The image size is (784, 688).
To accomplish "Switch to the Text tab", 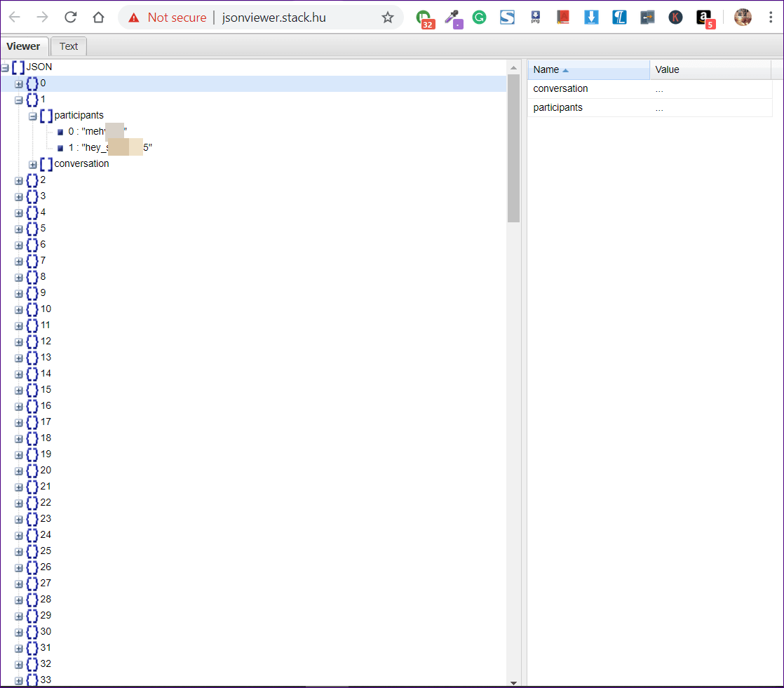I will (69, 46).
